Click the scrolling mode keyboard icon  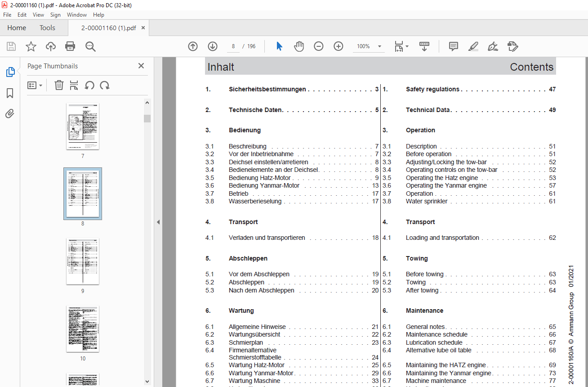tap(424, 46)
